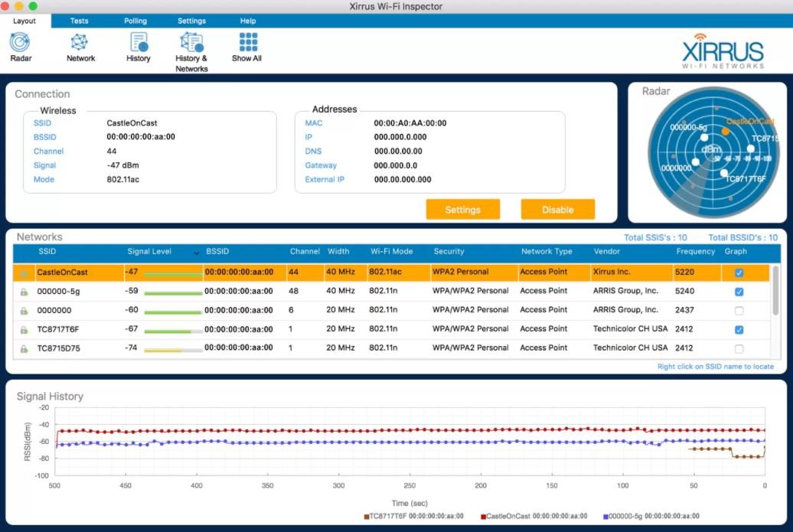
Task: Click the brown TC8717T6F legend entry
Action: [413, 517]
